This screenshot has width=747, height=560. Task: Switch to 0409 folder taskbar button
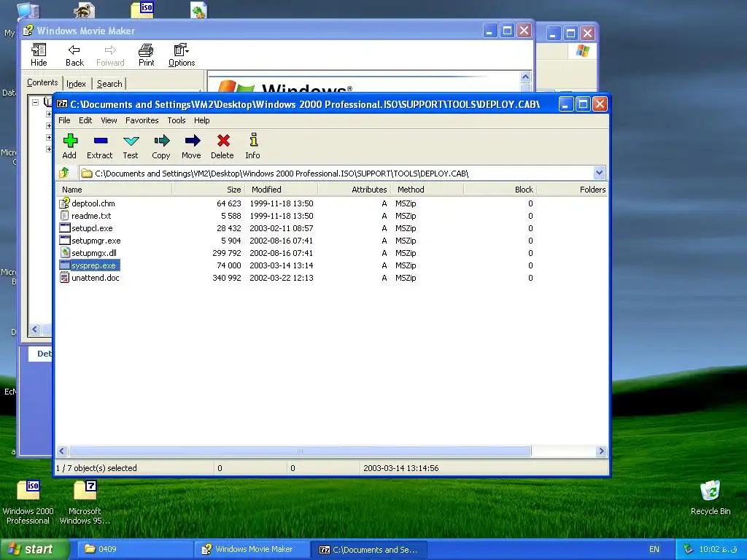135,549
